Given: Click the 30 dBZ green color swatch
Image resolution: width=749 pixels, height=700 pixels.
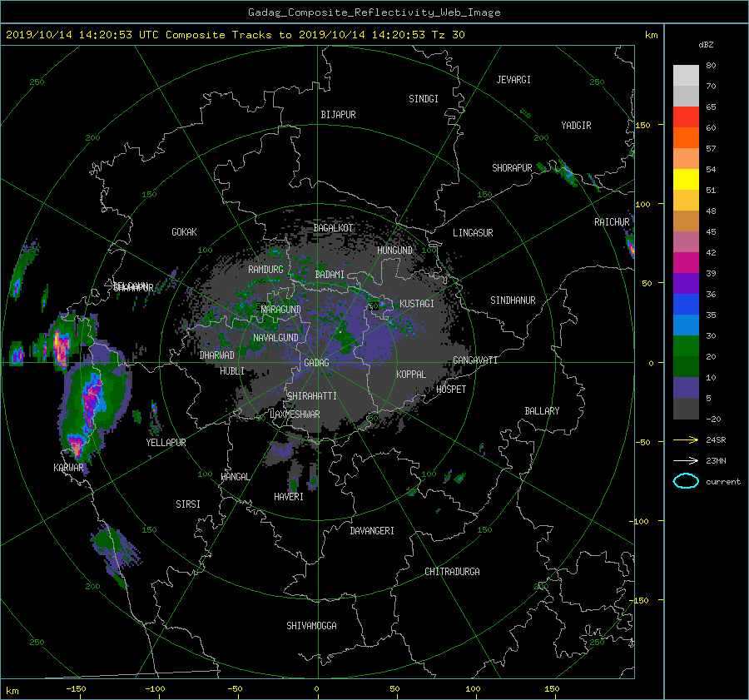Looking at the screenshot, I should pyautogui.click(x=686, y=345).
